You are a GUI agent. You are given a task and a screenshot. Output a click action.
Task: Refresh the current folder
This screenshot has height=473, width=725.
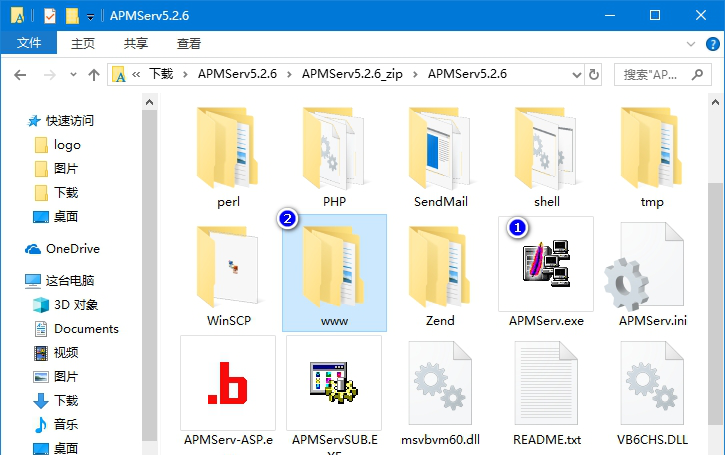(x=594, y=74)
